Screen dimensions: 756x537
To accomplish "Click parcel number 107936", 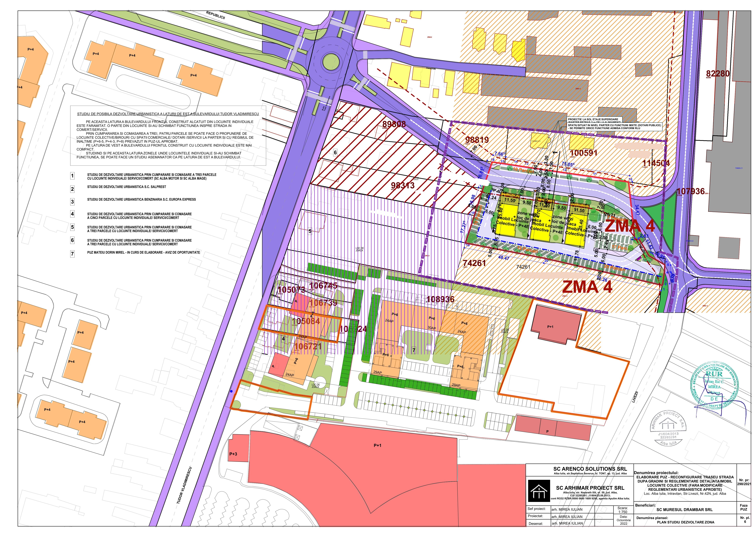I will pos(691,191).
